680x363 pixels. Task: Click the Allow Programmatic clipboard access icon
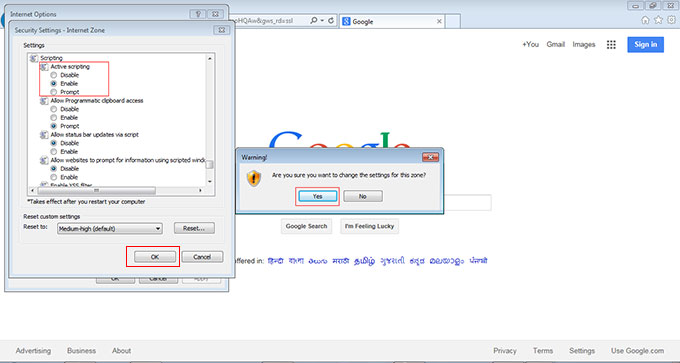[44, 101]
